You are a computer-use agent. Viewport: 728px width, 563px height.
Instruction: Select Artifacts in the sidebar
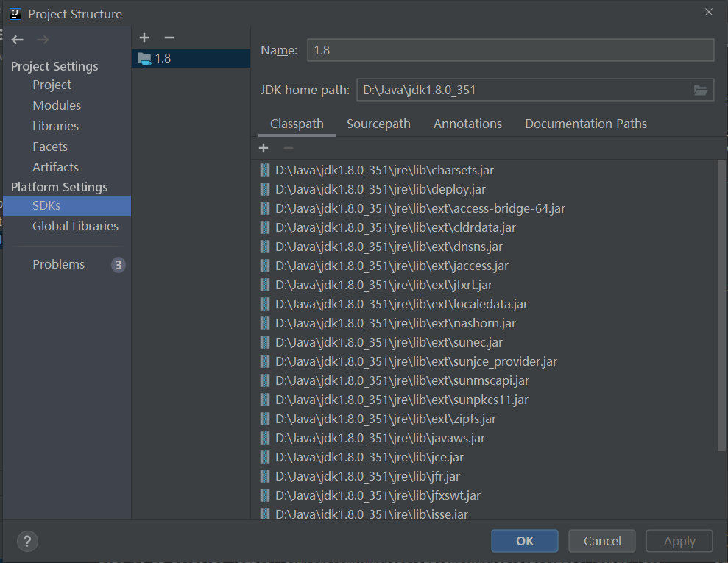point(55,167)
